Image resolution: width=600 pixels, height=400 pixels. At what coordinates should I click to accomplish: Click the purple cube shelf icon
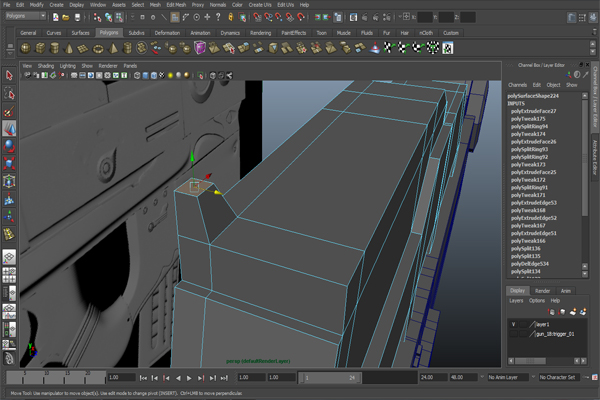coord(199,48)
